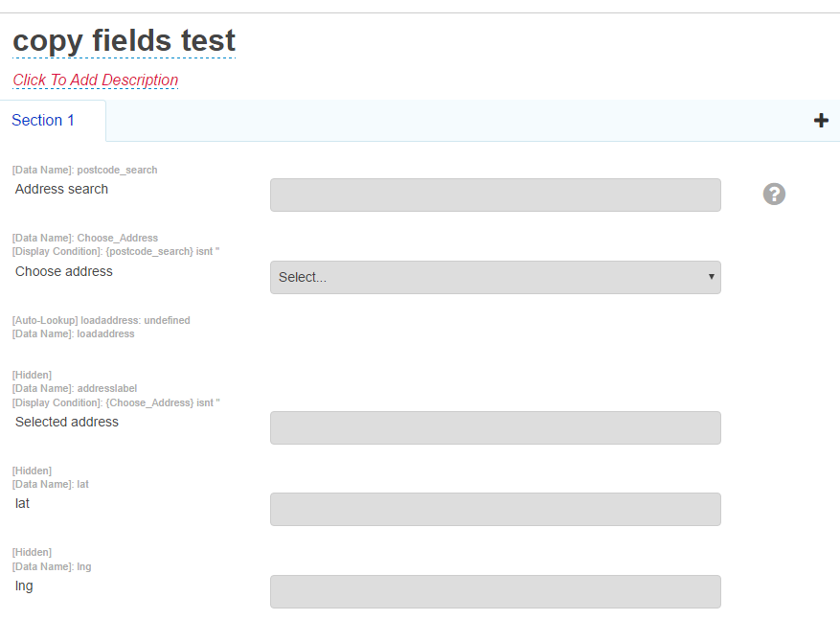Screen dimensions: 840x620
Task: Click the 'Click To Add Description' link
Action: 95,80
